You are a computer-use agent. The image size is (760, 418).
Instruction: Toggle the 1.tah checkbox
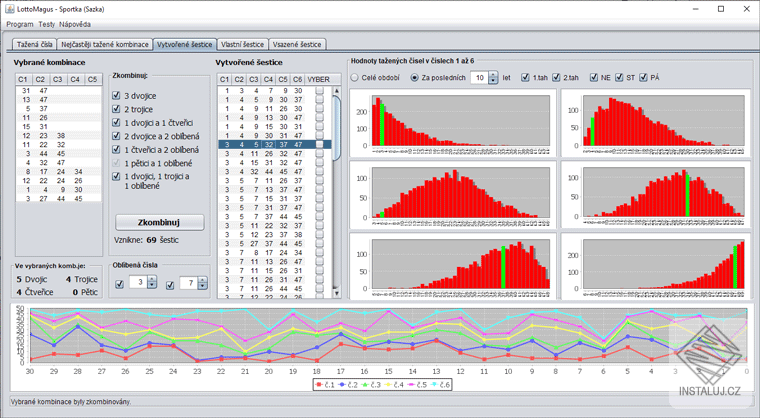coord(525,78)
